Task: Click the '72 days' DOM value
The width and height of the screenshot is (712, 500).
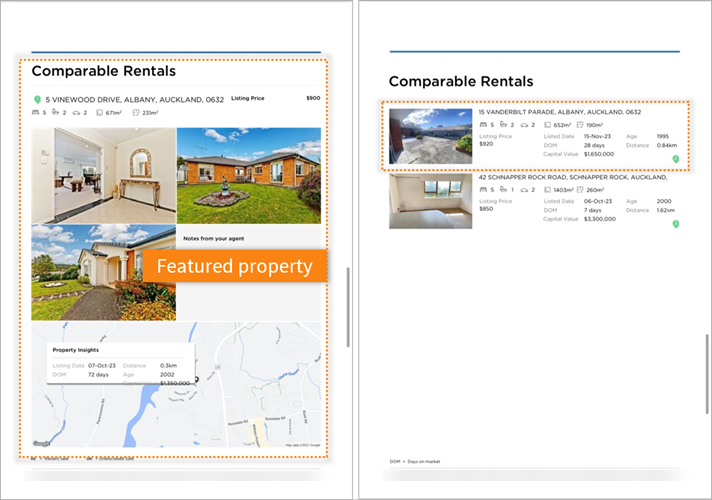Action: point(98,375)
